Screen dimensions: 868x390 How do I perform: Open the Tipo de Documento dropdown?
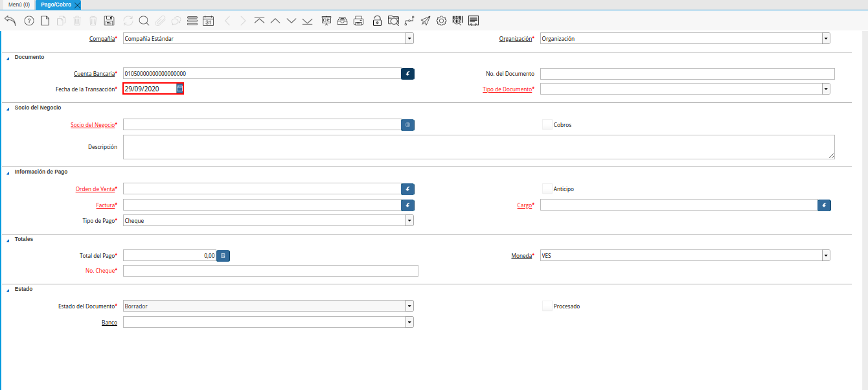coord(826,89)
